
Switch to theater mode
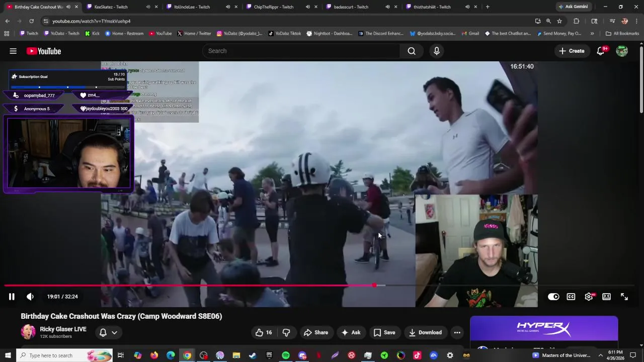point(606,297)
